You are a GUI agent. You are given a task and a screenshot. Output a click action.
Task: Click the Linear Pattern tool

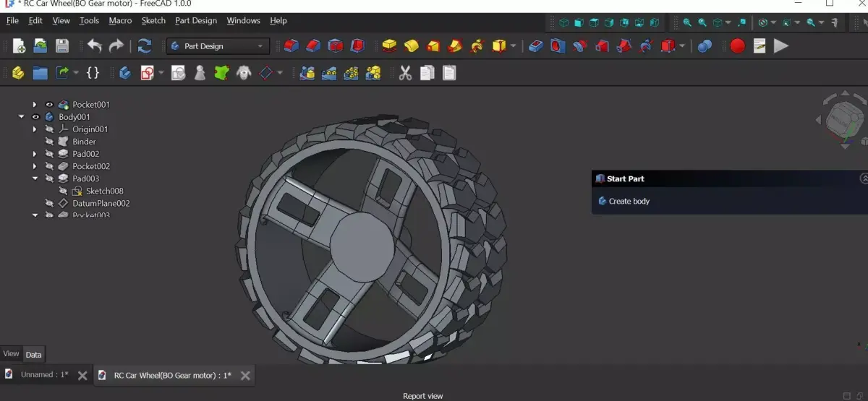(329, 73)
